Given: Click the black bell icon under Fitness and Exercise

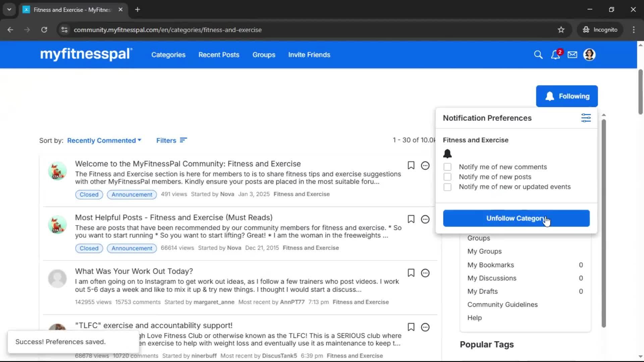Looking at the screenshot, I should click(447, 154).
